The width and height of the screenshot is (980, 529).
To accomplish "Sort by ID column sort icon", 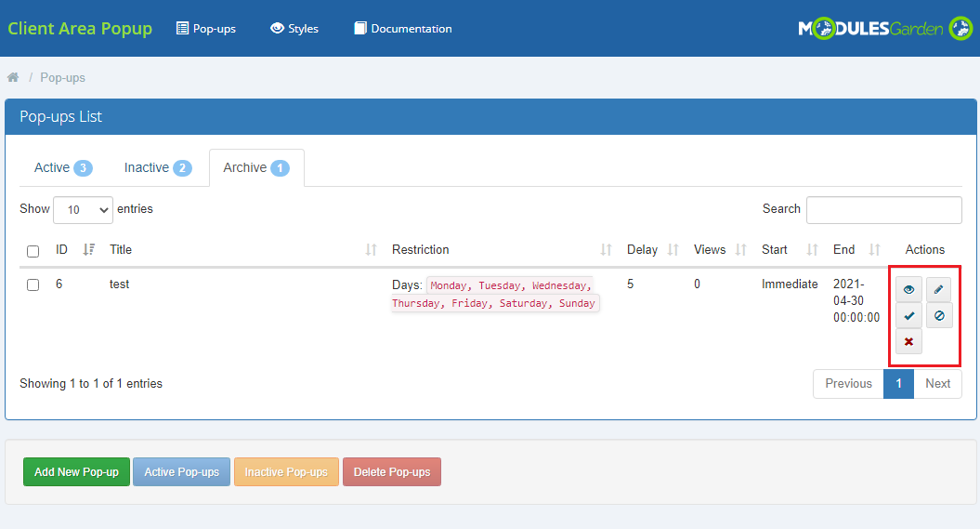I will click(x=89, y=249).
